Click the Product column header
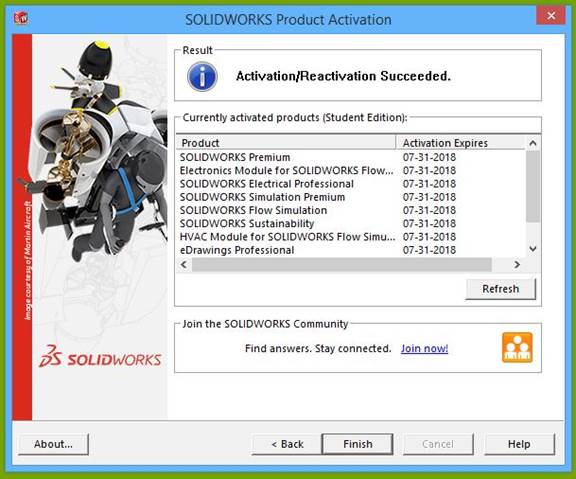Screen dimensions: 576x479 (286, 143)
